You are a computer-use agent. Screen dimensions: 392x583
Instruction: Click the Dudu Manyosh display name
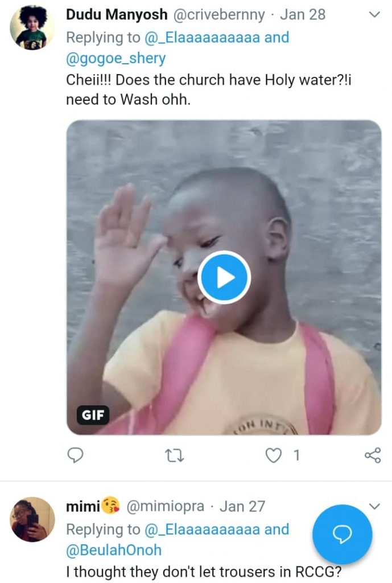(117, 14)
